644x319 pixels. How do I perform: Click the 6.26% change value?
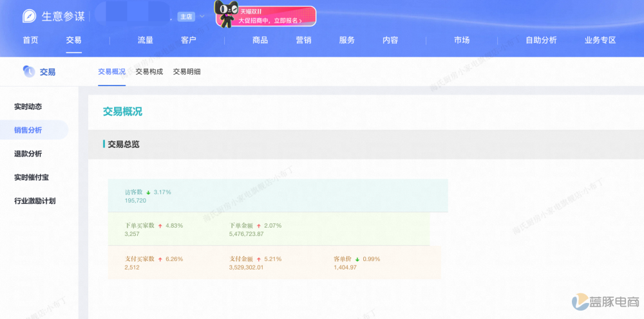point(174,259)
